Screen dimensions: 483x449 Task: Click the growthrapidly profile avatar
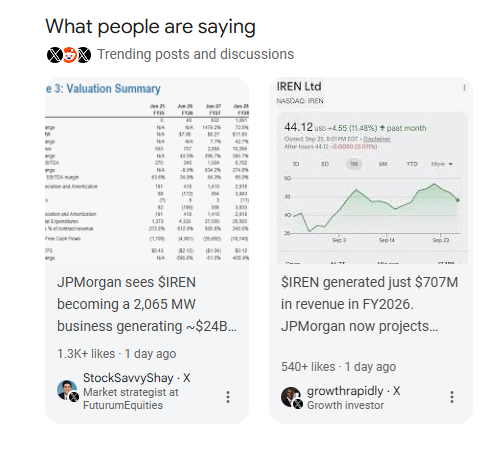[x=292, y=397]
